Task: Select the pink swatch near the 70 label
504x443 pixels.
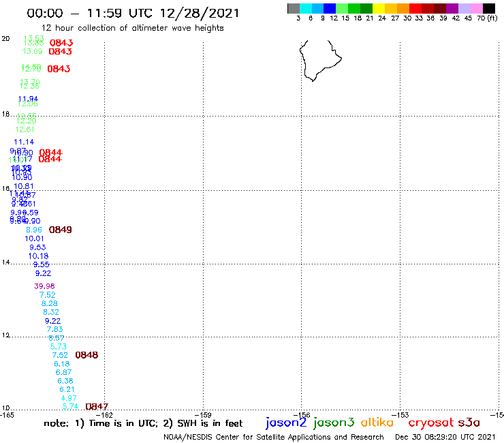Action: coord(476,8)
